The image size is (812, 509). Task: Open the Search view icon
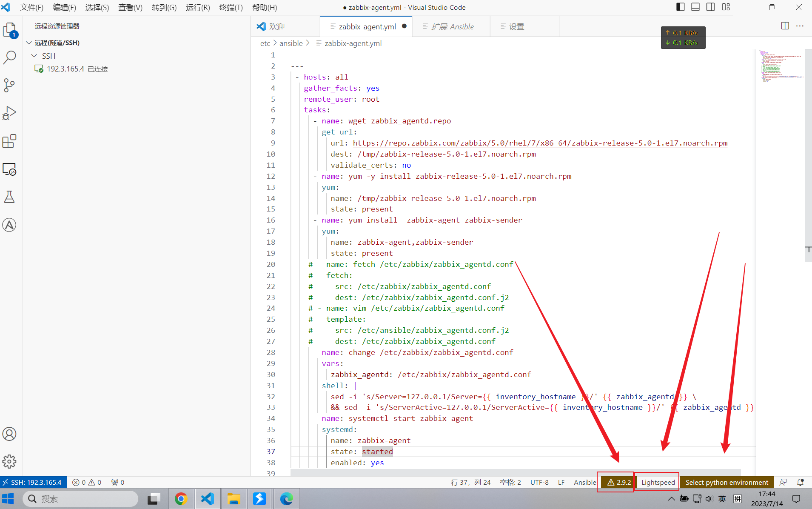pos(10,57)
